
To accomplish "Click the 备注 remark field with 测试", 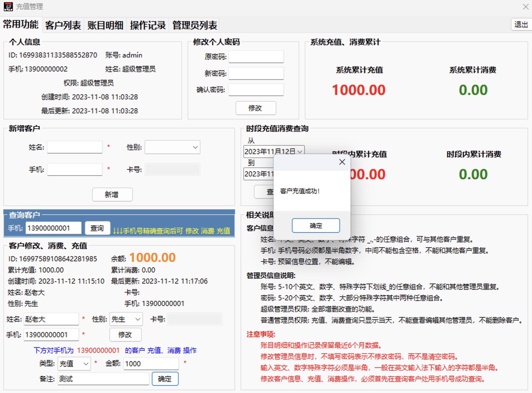I will click(103, 379).
